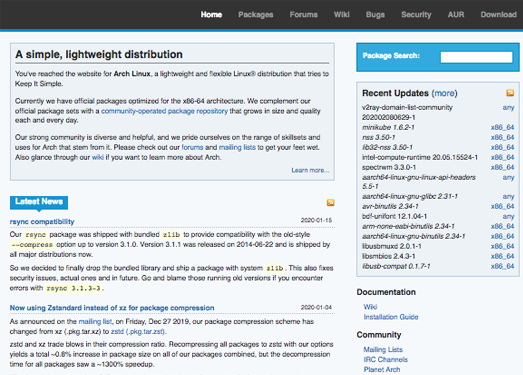Open the Forums navigation item
The height and width of the screenshot is (375, 523).
[304, 15]
